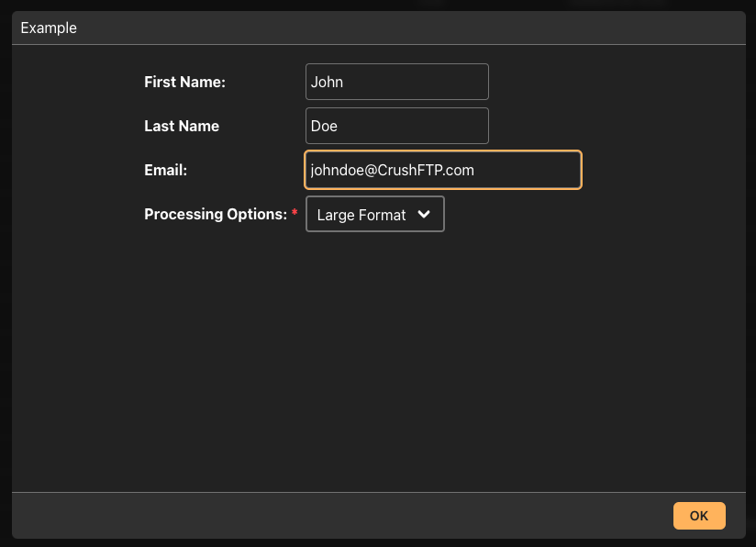Confirm the form with the OK button
The image size is (756, 547).
(x=699, y=516)
